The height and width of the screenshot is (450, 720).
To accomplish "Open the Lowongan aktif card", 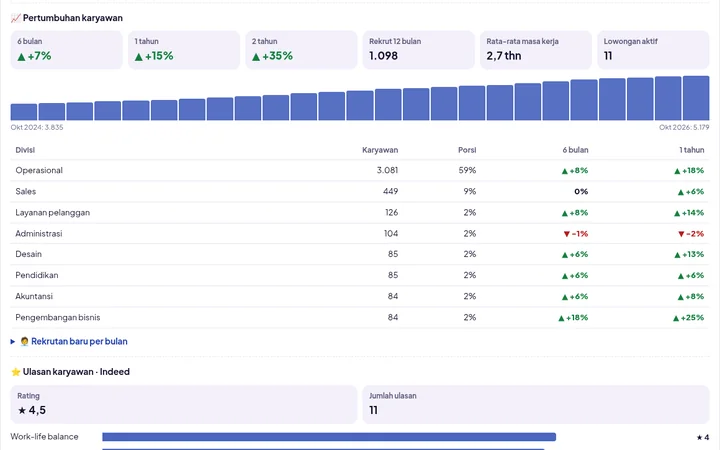I will 653,50.
